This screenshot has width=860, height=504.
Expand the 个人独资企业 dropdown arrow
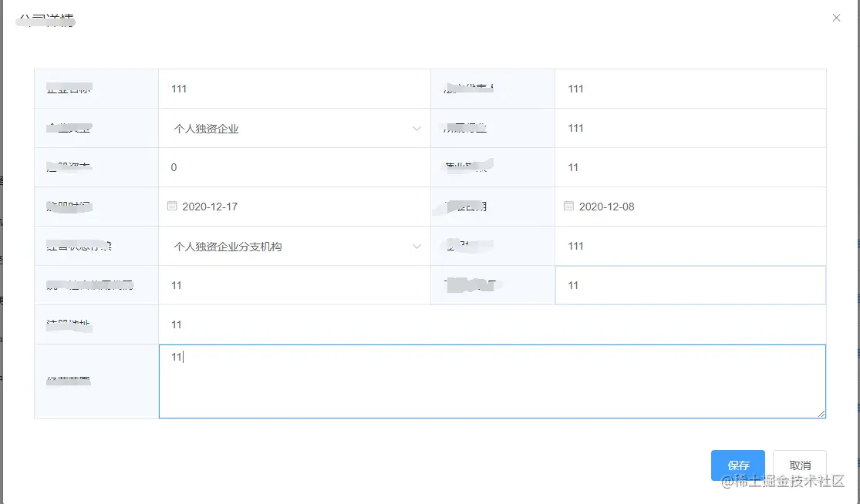(x=417, y=129)
